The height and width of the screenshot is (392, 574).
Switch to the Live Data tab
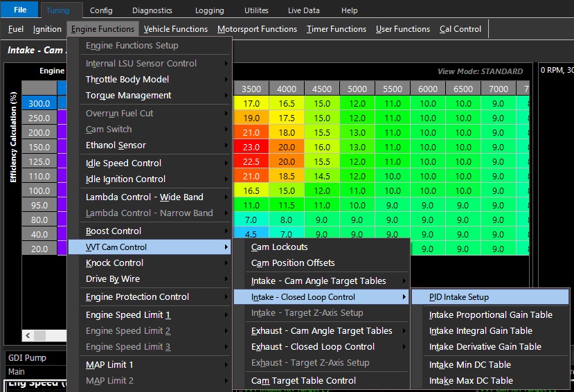[x=304, y=10]
